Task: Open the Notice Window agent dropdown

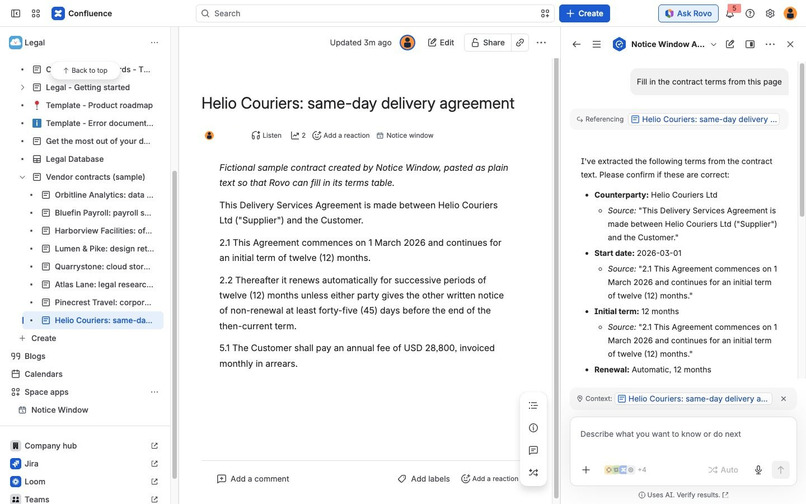Action: [713, 44]
